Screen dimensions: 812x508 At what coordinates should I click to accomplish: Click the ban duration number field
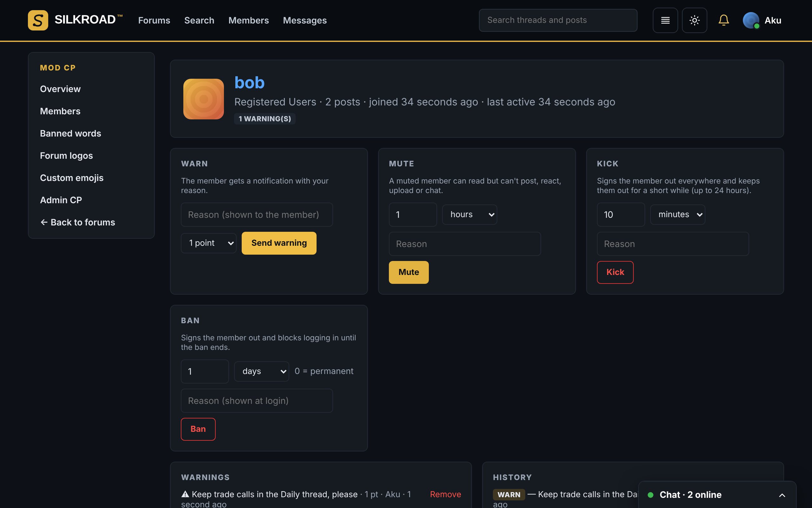coord(205,371)
